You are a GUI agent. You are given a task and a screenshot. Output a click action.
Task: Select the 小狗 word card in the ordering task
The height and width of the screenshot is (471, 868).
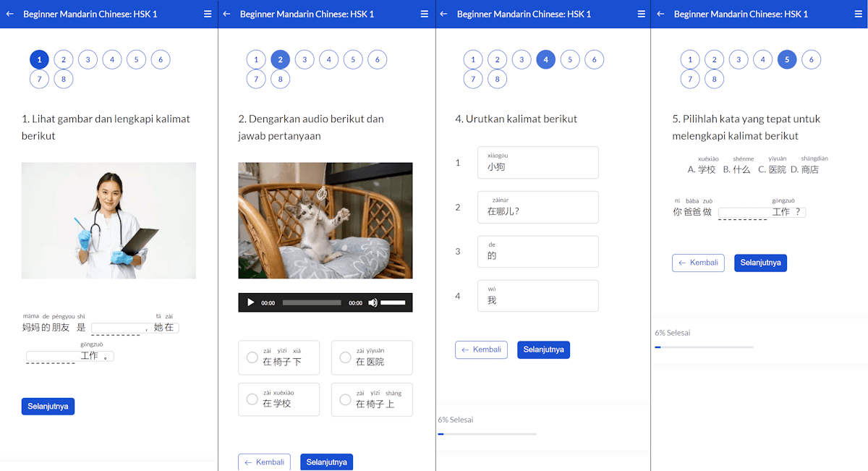point(537,163)
